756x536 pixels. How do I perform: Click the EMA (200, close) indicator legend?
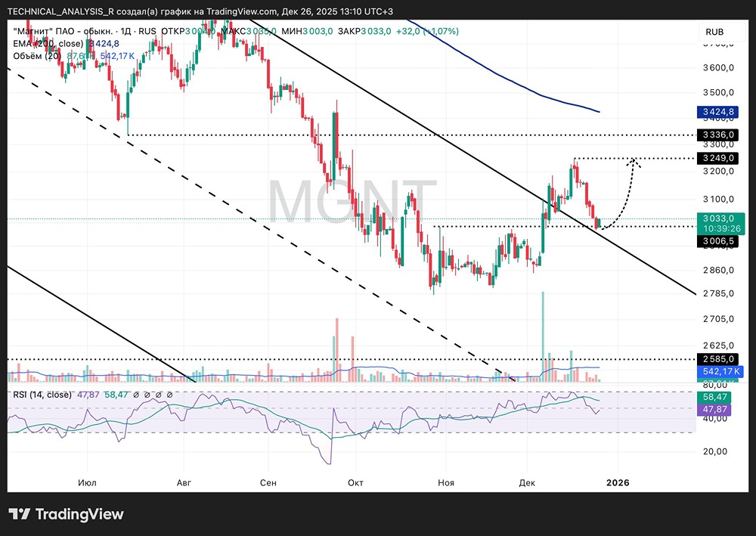(x=48, y=44)
